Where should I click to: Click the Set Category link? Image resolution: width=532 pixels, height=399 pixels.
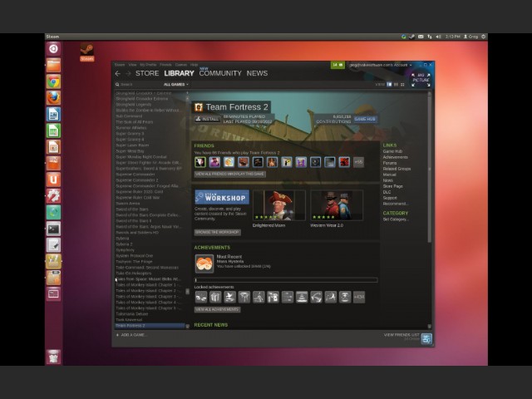396,219
